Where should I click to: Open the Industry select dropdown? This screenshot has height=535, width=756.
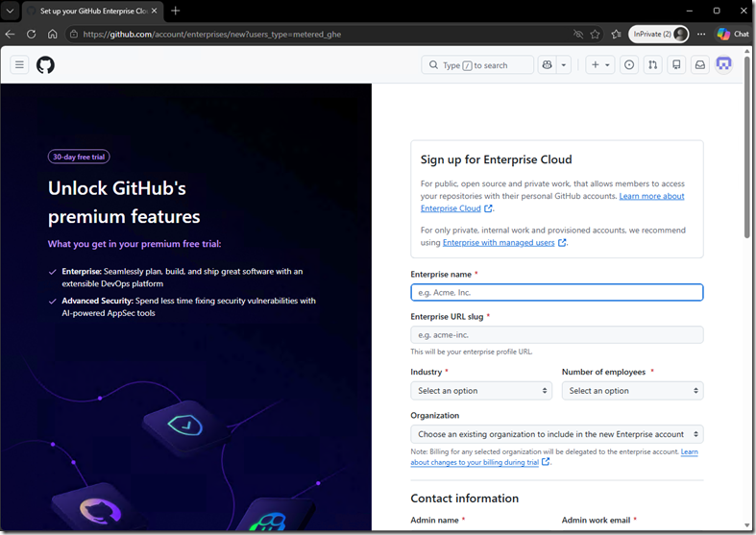coord(481,391)
